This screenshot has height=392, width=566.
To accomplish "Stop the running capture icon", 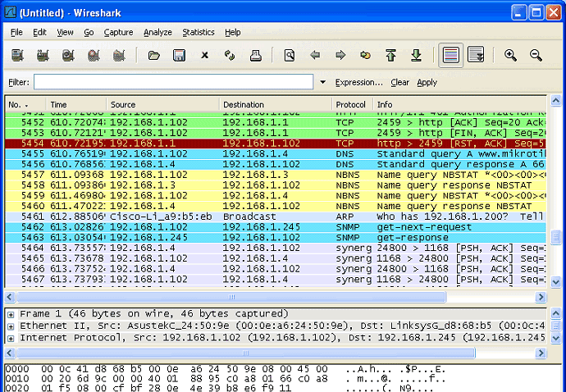I will 94,55.
